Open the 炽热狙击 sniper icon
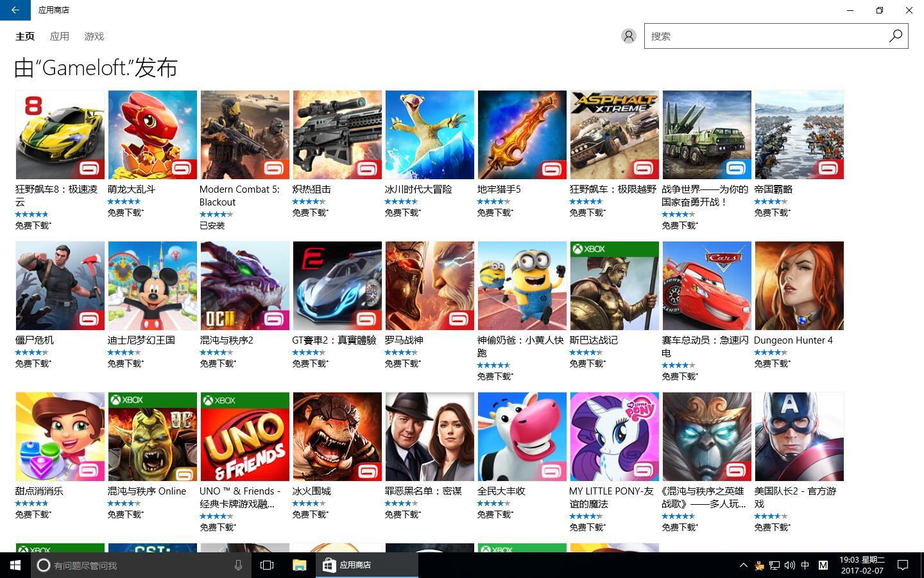924x578 pixels. (x=338, y=135)
